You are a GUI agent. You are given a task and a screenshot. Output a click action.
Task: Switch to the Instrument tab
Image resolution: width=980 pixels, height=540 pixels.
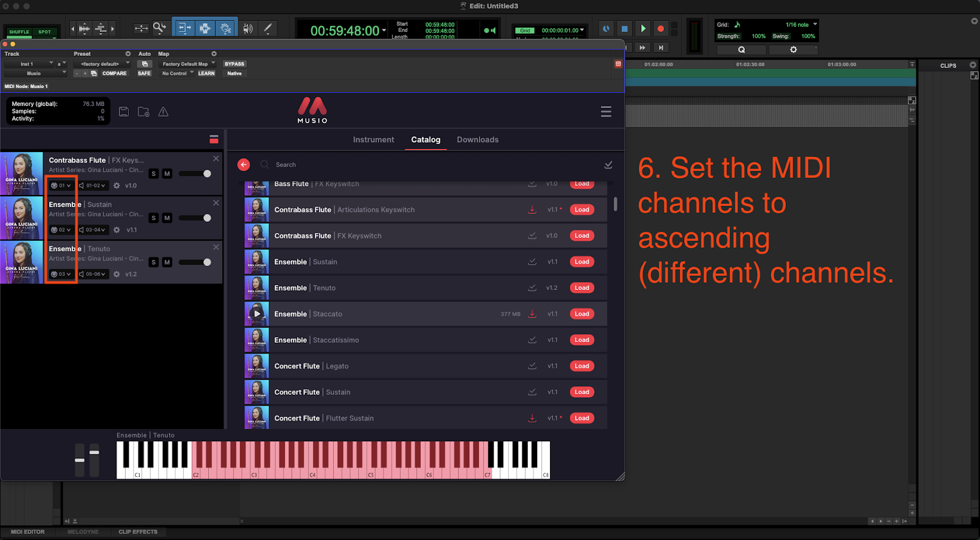374,140
